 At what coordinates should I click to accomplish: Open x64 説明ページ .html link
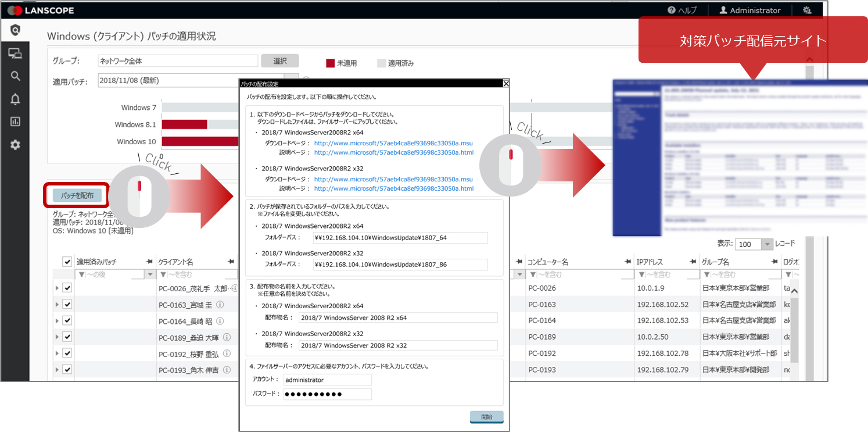coord(394,152)
